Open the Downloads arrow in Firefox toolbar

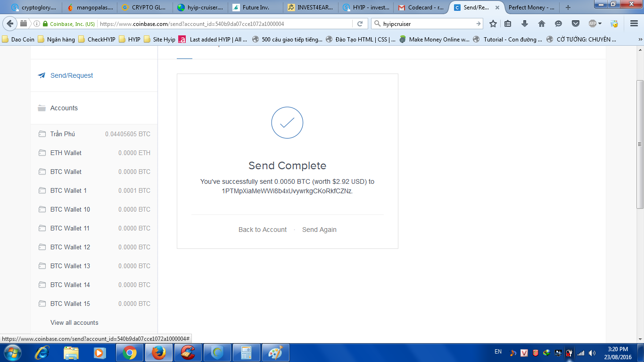coord(525,24)
